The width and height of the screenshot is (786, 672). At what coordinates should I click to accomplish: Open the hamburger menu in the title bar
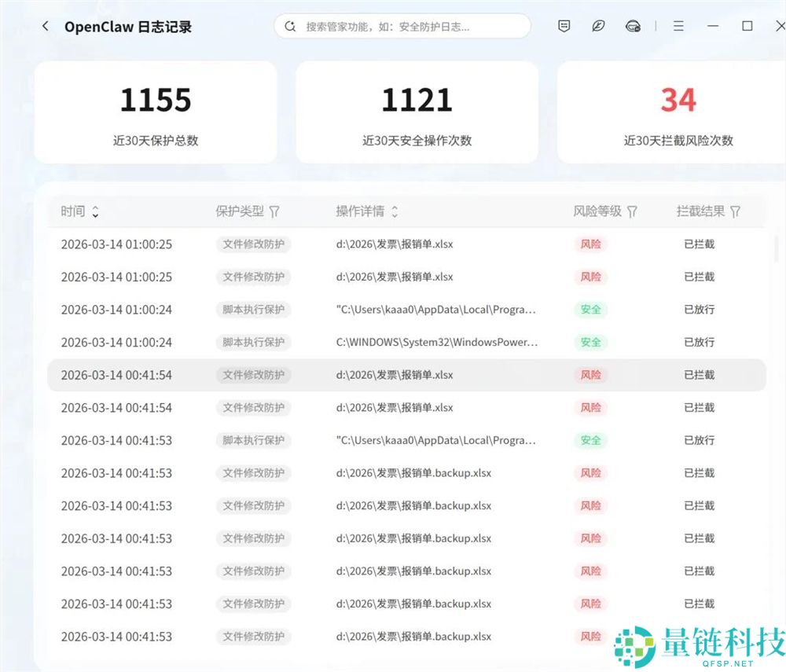coord(678,25)
